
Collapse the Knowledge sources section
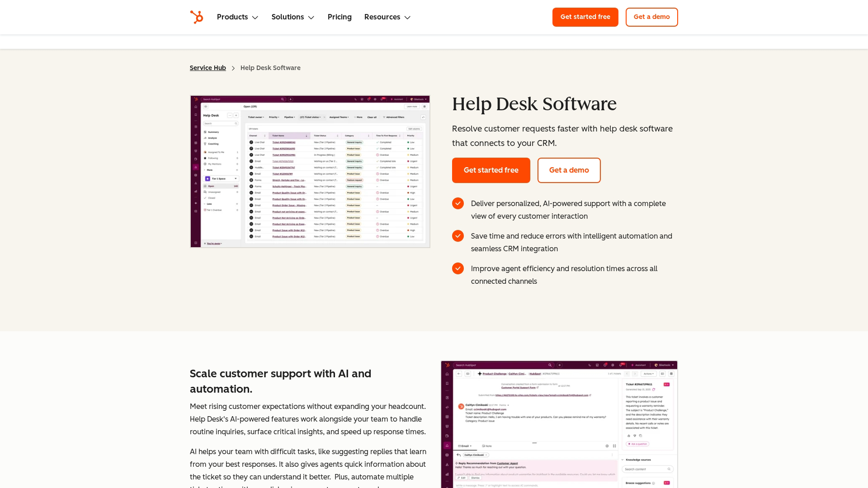(623, 460)
